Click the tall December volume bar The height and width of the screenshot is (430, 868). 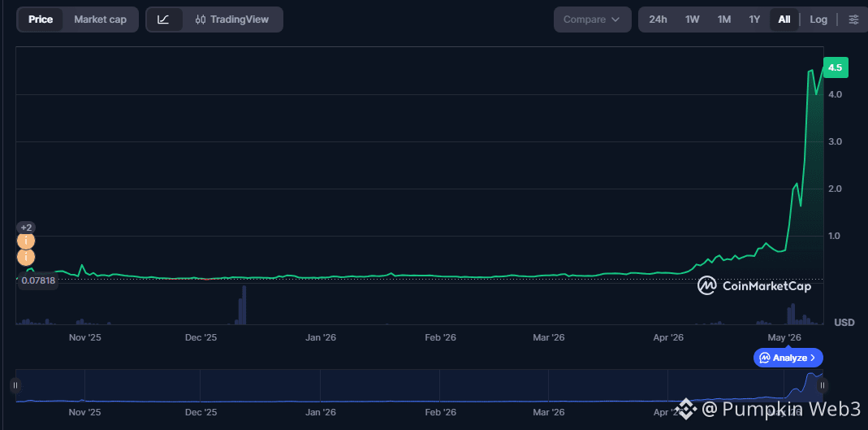point(244,305)
